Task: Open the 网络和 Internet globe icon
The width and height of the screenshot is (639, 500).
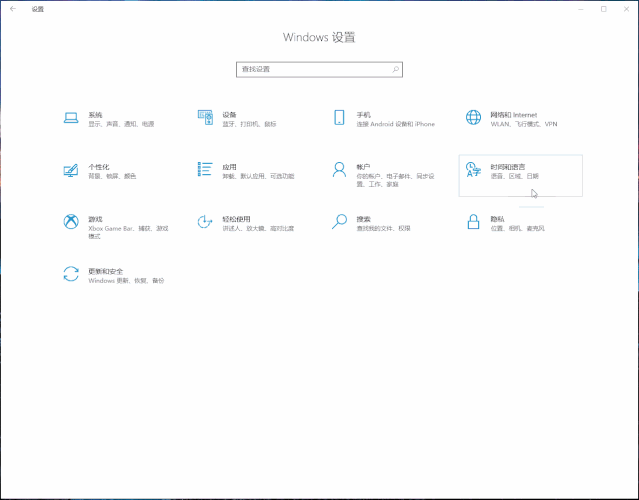Action: coord(473,117)
